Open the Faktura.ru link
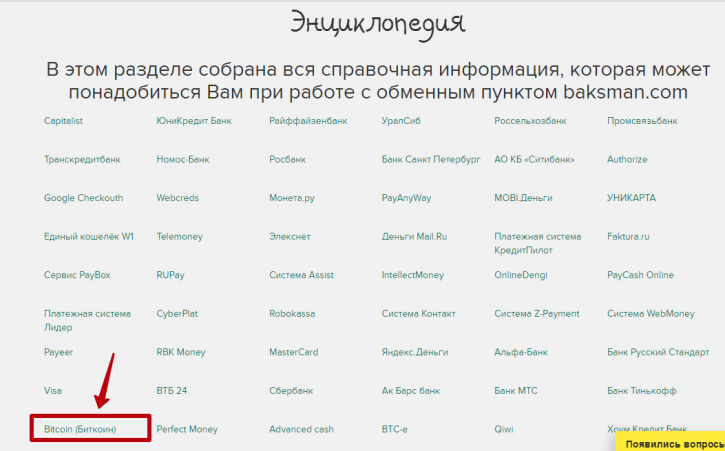Screen dimensions: 725x451 [x=628, y=236]
